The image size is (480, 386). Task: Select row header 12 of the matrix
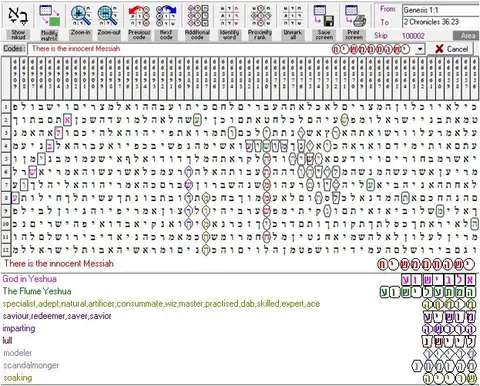[6, 250]
